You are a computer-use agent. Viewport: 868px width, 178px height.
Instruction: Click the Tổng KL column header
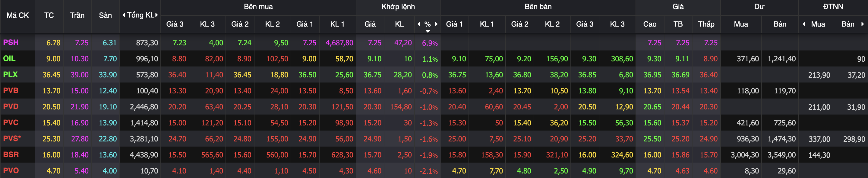coord(140,15)
